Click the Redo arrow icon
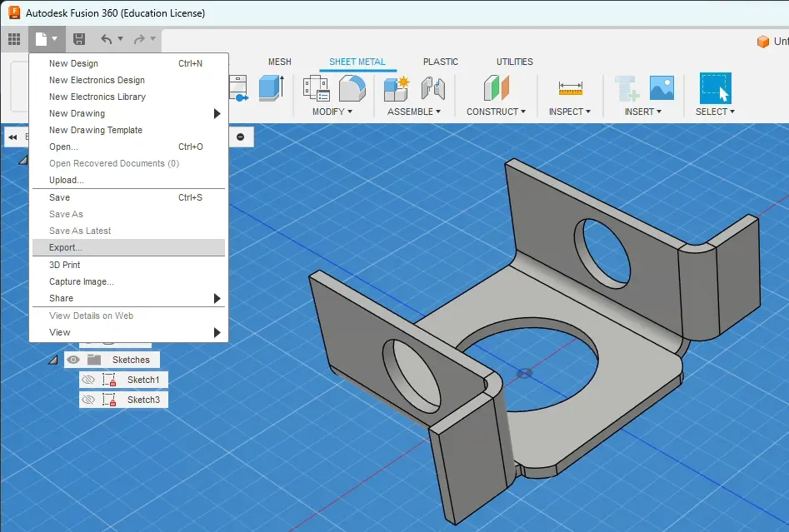This screenshot has width=789, height=532. [x=138, y=38]
